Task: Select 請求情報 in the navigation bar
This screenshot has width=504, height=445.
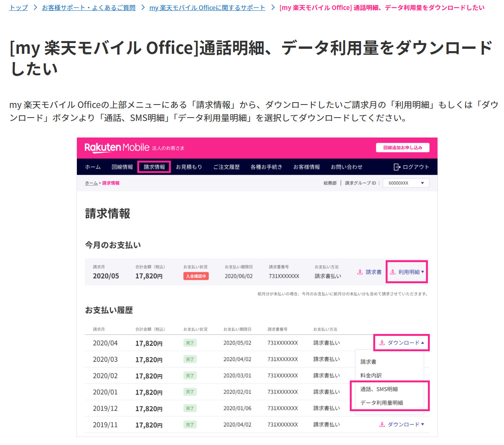Action: pos(154,167)
